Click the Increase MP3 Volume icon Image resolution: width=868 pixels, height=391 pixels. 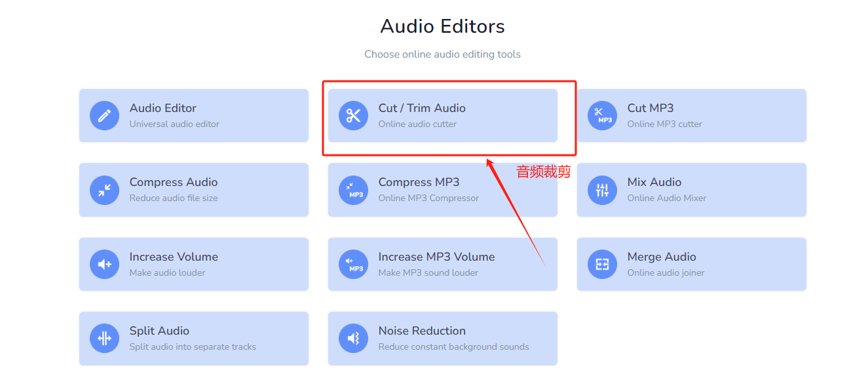click(353, 265)
